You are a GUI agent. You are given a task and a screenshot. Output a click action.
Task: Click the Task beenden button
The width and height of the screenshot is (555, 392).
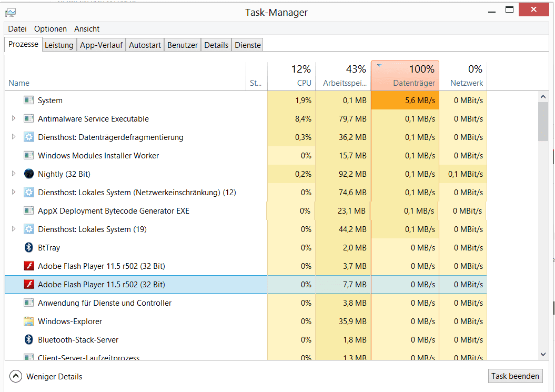tap(515, 376)
